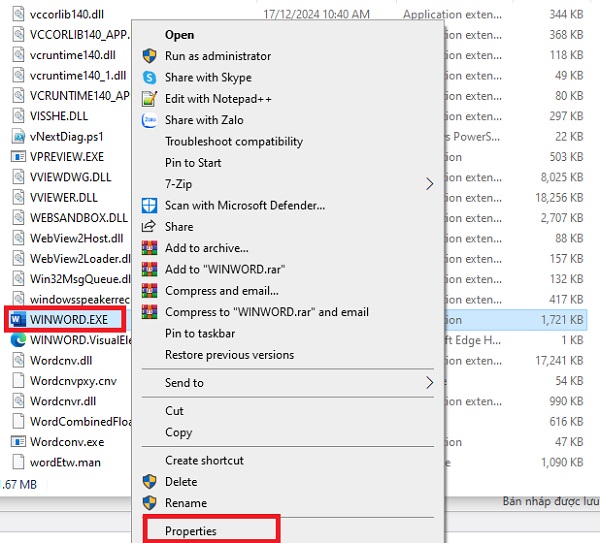The height and width of the screenshot is (543, 600).
Task: Click the shield icon beside Run as administrator
Action: [149, 56]
